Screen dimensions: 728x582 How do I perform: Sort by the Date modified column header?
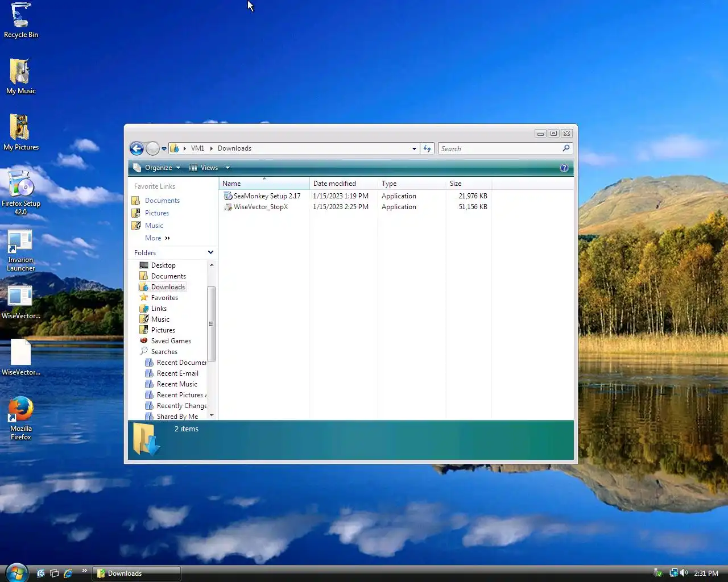tap(344, 184)
